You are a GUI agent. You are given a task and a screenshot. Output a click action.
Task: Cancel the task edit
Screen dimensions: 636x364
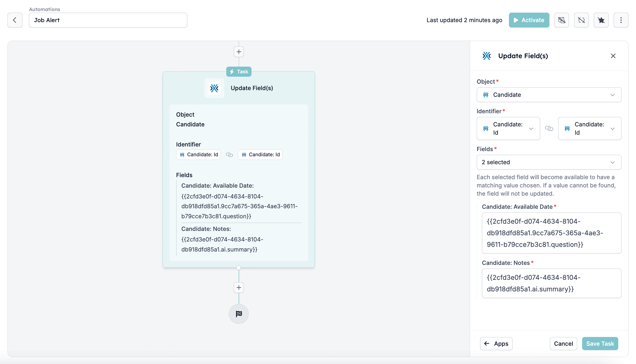coord(563,344)
